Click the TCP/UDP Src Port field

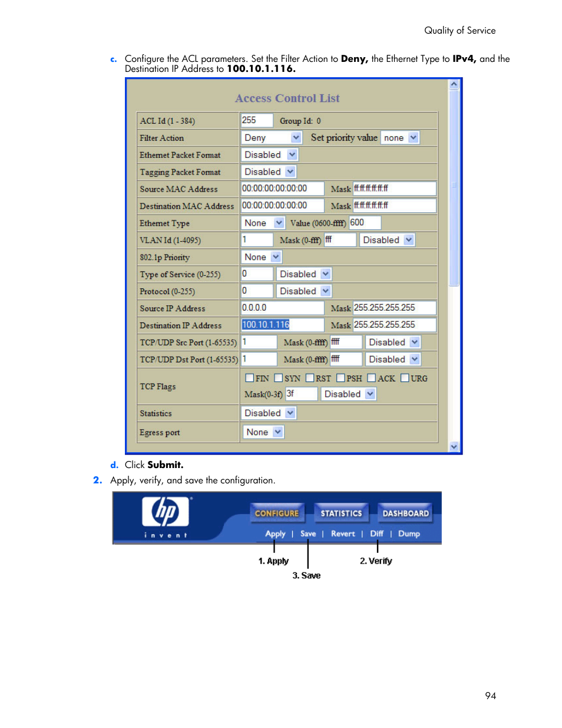pyautogui.click(x=259, y=342)
